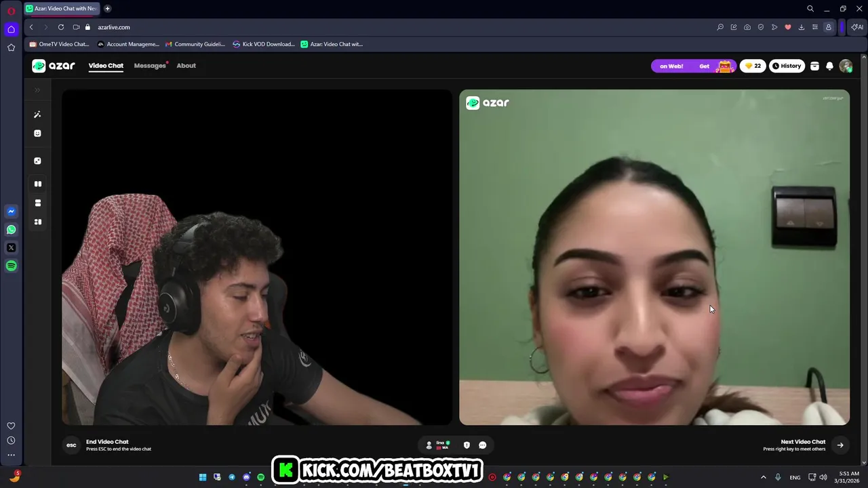
Task: Select the side-by-side video layout
Action: click(38, 184)
